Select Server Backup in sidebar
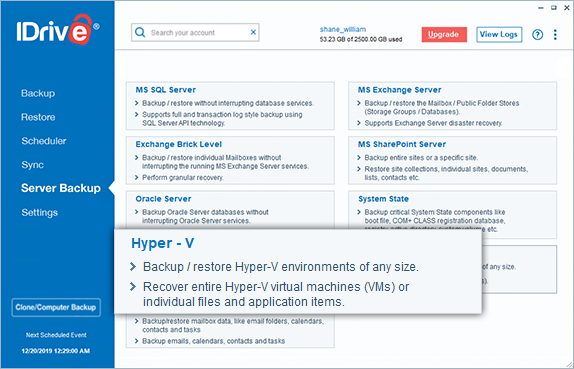574x369 pixels. pyautogui.click(x=61, y=188)
